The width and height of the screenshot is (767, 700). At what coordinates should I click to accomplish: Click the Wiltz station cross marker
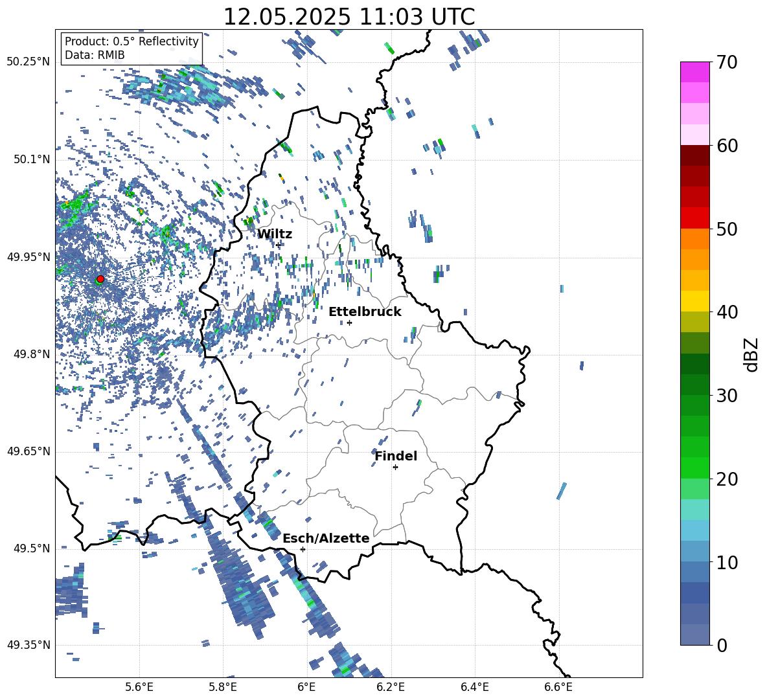[279, 245]
